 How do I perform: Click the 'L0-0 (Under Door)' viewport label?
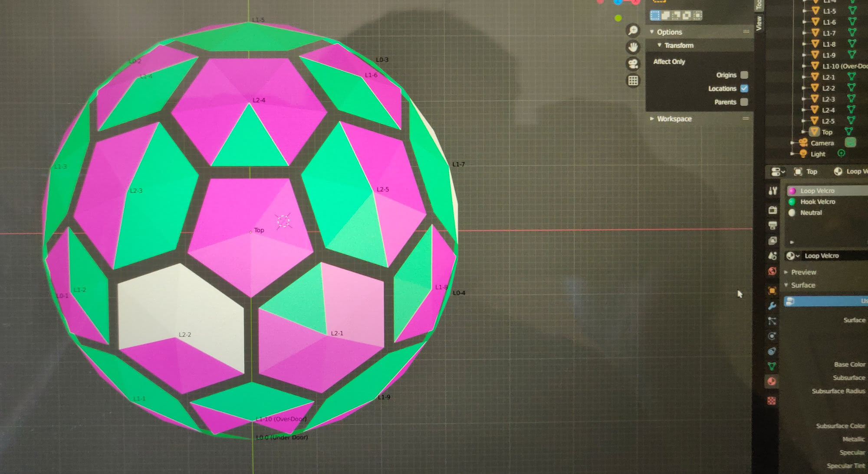(282, 437)
